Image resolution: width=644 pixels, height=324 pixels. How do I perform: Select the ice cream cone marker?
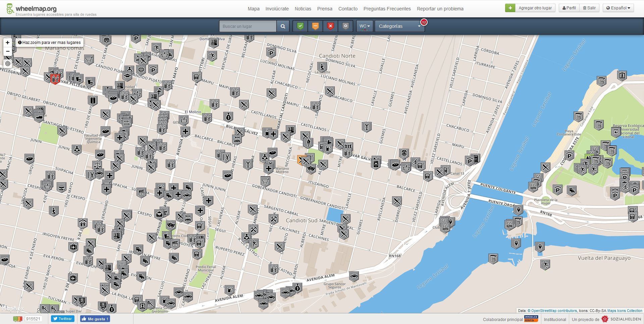click(308, 143)
